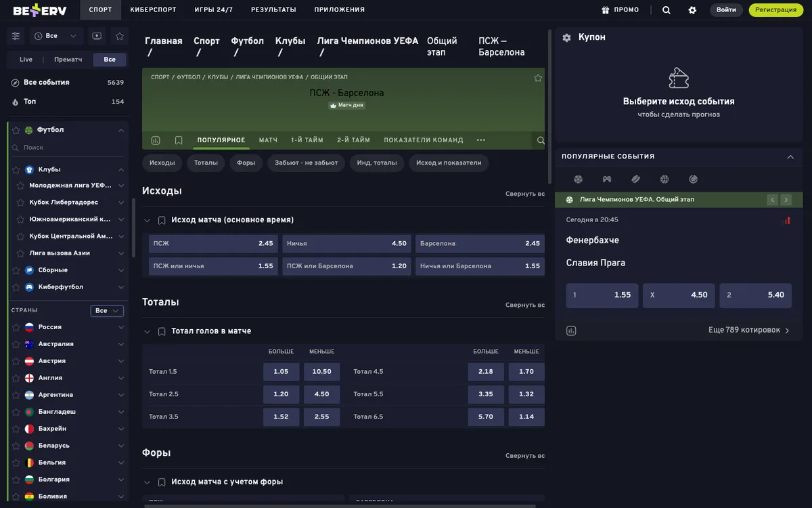Screen dimensions: 812x508
Task: Search markets with the tab bar magnifier
Action: click(541, 140)
